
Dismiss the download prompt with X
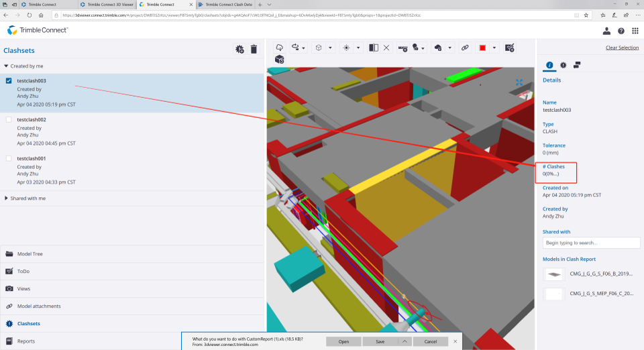tap(455, 341)
